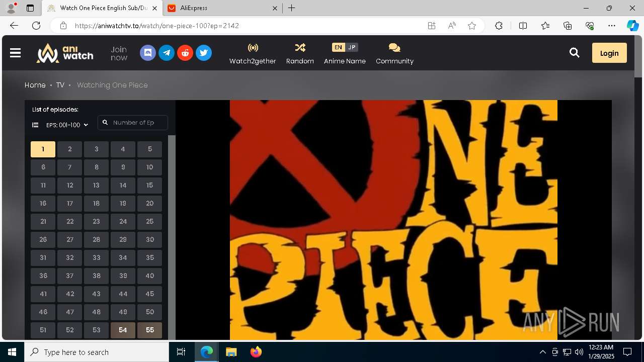The height and width of the screenshot is (362, 644).
Task: Turn on Read aloud
Action: [x=452, y=26]
